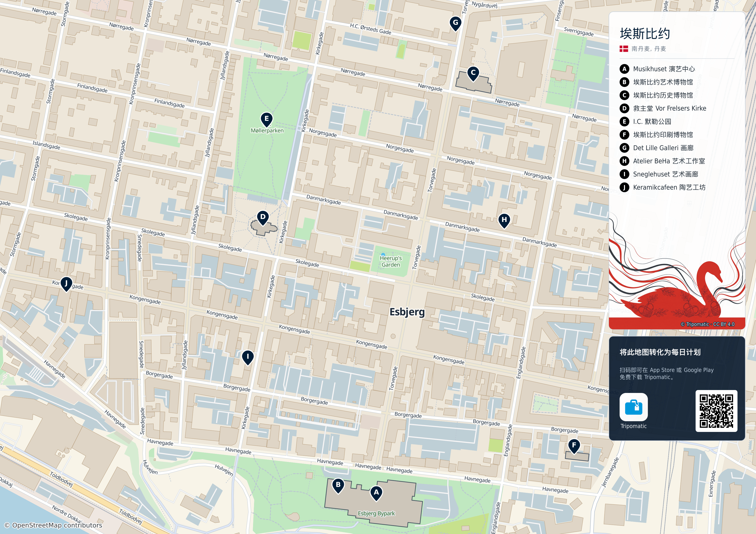Click the © Tripomatic · CC BY 4.0 credit
Screen dimensions: 756x534
tap(708, 324)
